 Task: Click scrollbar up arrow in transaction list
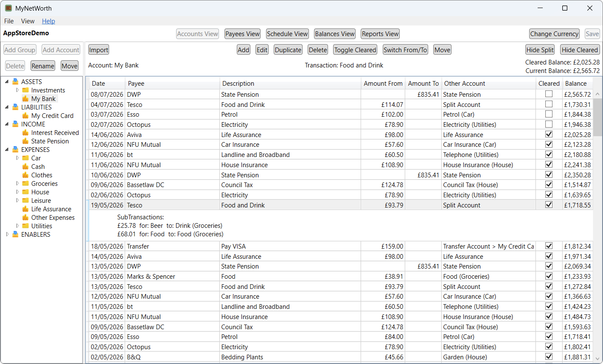(x=597, y=94)
